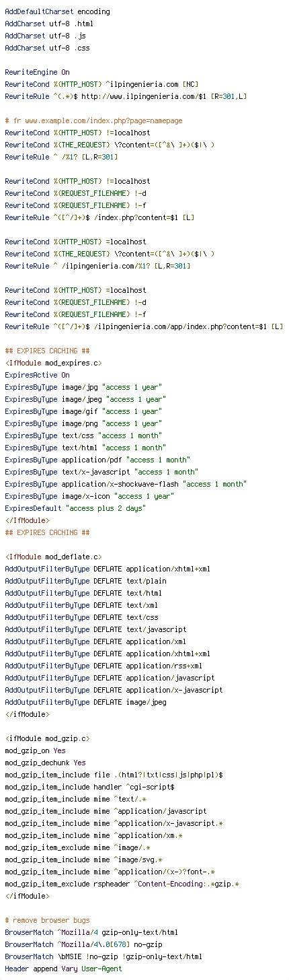Click the 'AddCharset utf-8 .css' line

pos(47,48)
